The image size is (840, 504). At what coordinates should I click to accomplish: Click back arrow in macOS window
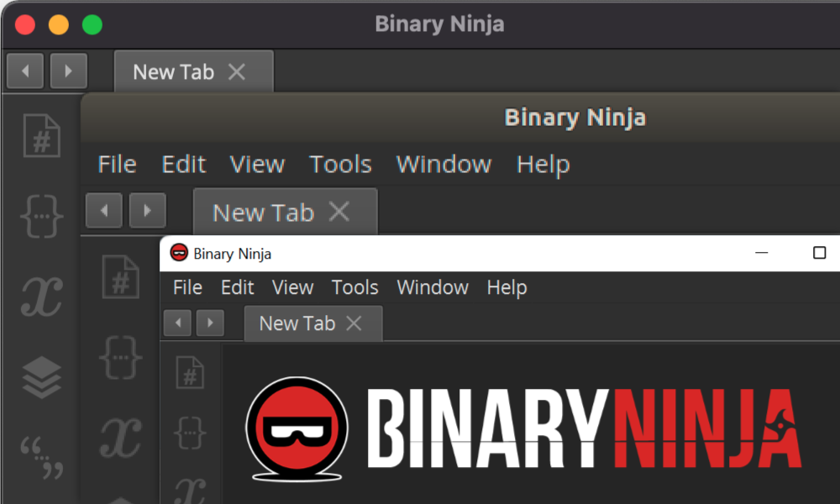(25, 71)
